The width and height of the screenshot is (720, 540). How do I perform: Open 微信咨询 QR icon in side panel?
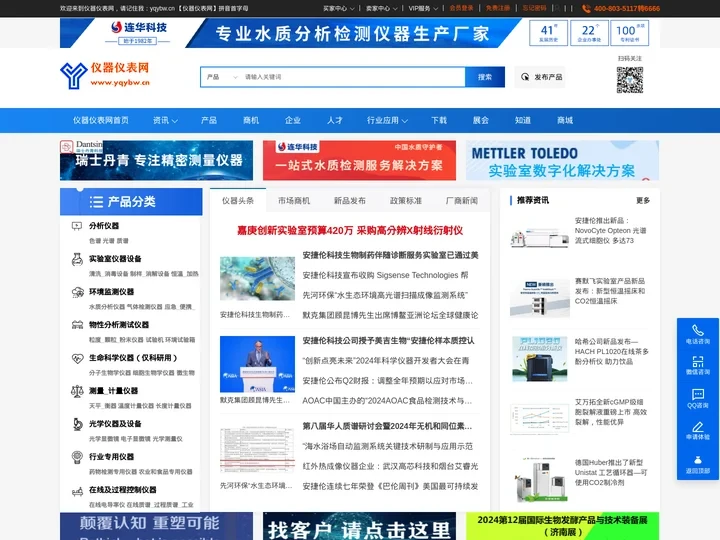[x=698, y=361]
